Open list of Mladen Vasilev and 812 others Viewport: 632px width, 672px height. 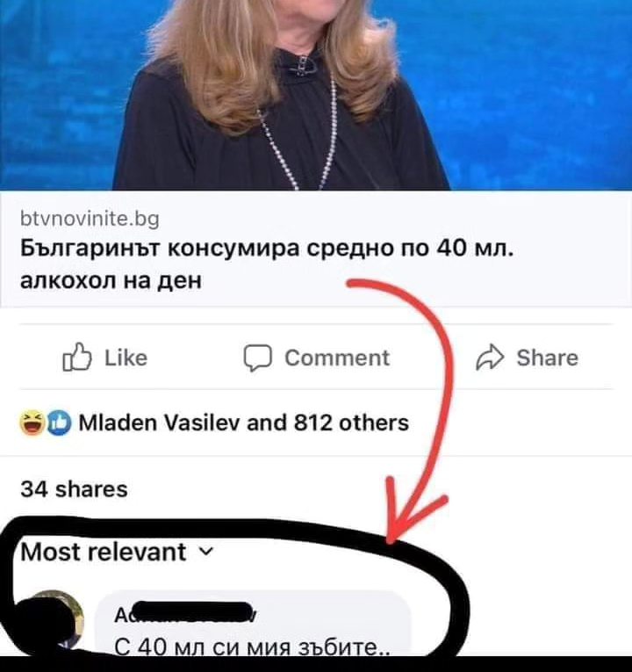[x=244, y=423]
